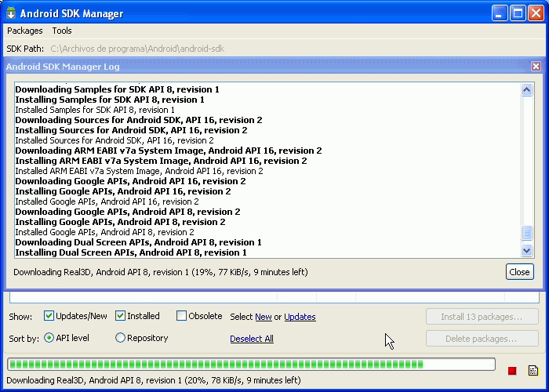The height and width of the screenshot is (392, 549).
Task: Click 'Installed Google APIs, Android API 8' line
Action: pyautogui.click(x=104, y=232)
